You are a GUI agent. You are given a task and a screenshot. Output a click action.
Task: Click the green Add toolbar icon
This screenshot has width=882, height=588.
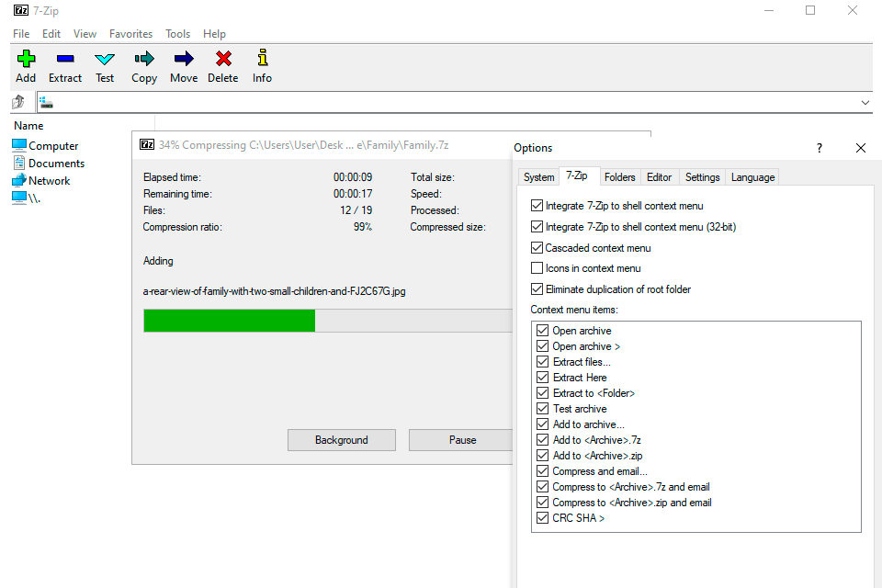(x=26, y=59)
